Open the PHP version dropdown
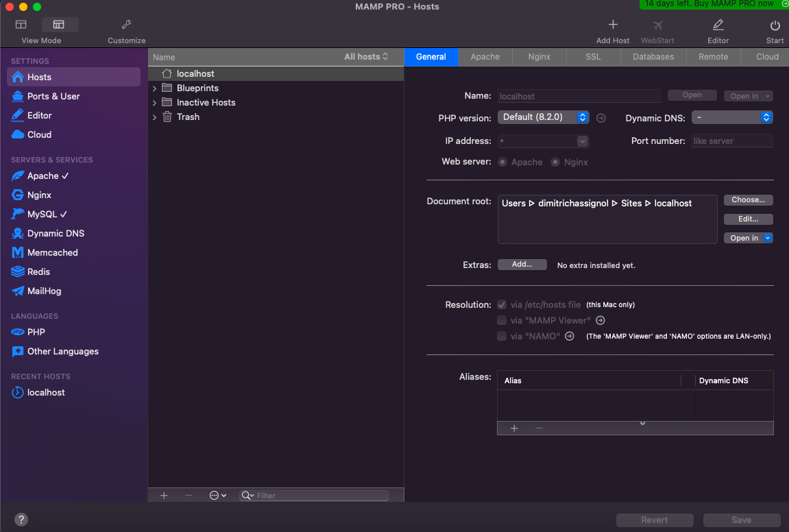Viewport: 789px width, 532px height. pyautogui.click(x=544, y=117)
